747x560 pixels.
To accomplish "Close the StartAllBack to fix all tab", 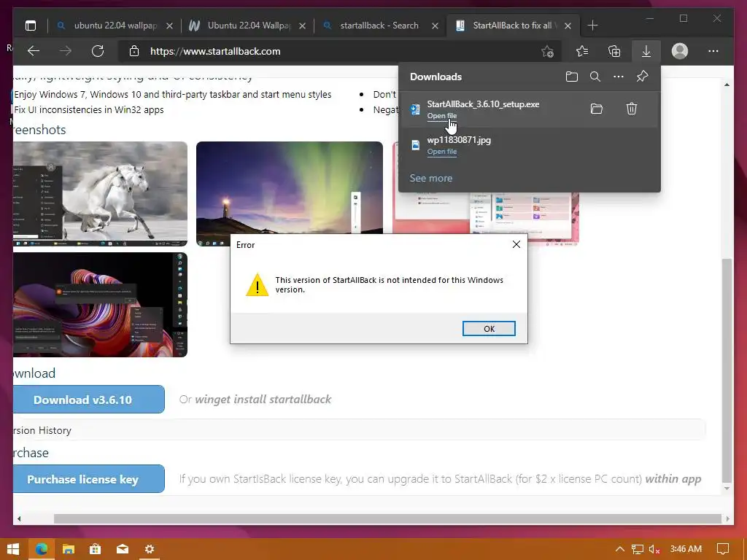I will point(568,26).
